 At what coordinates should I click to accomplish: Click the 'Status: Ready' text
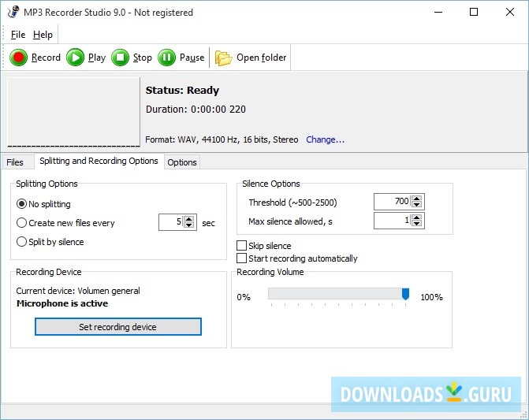[x=183, y=91]
